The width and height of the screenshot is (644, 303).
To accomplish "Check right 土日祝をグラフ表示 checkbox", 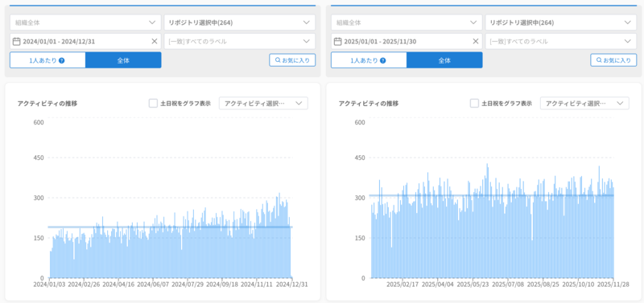I will coord(474,104).
